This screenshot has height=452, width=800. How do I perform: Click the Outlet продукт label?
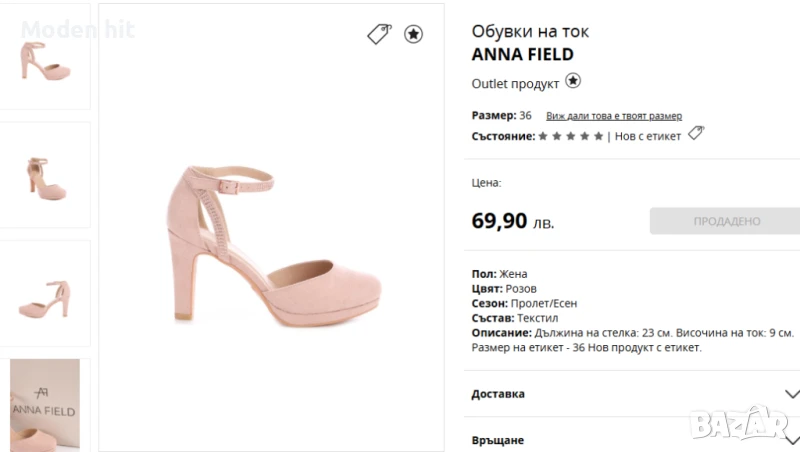pos(515,84)
